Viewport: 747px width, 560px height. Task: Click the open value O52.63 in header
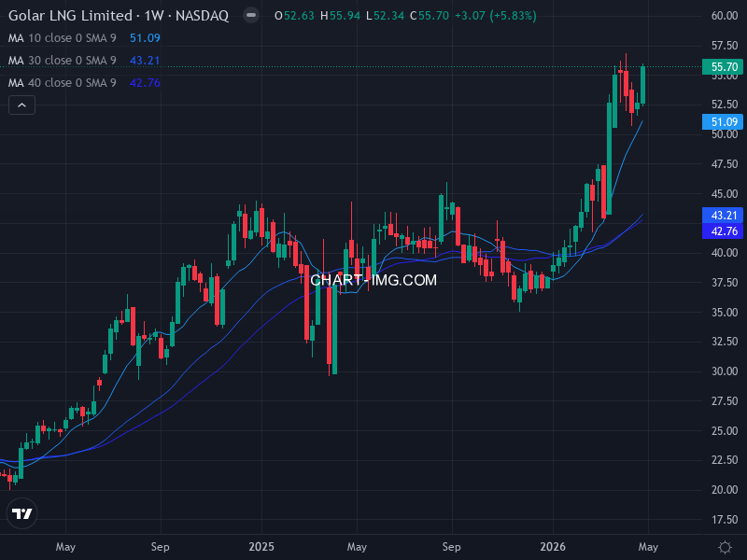(294, 16)
